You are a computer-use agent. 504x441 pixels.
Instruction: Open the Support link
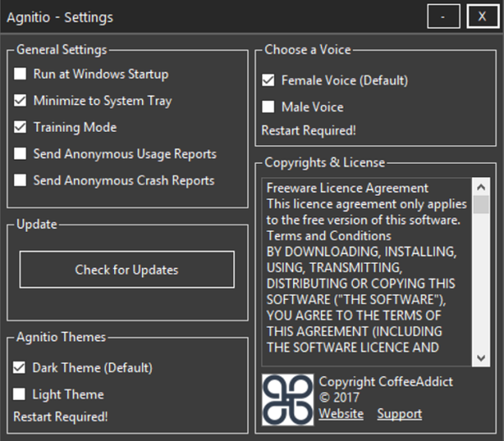(399, 414)
